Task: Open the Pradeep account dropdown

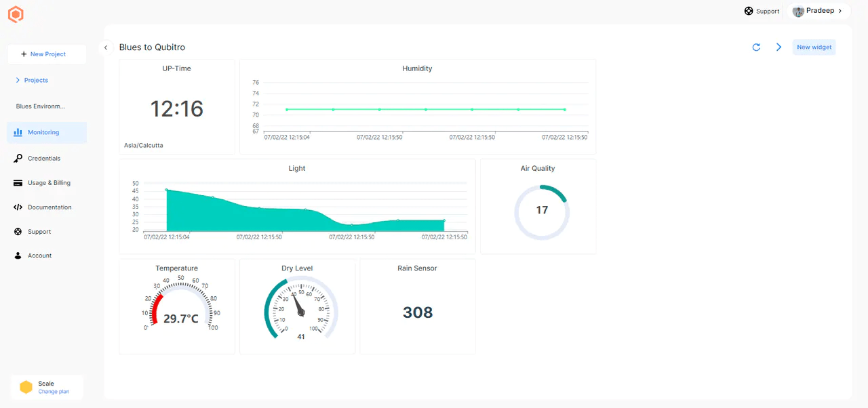Action: (818, 10)
